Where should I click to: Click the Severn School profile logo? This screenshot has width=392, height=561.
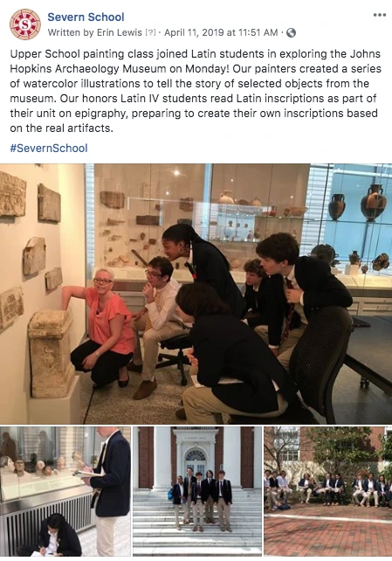pos(24,24)
